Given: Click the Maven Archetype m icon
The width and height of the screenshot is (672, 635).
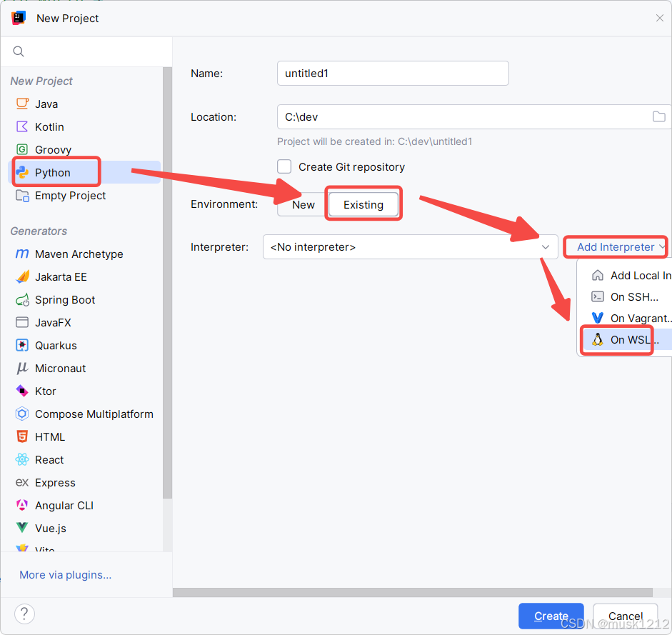Looking at the screenshot, I should tap(22, 254).
